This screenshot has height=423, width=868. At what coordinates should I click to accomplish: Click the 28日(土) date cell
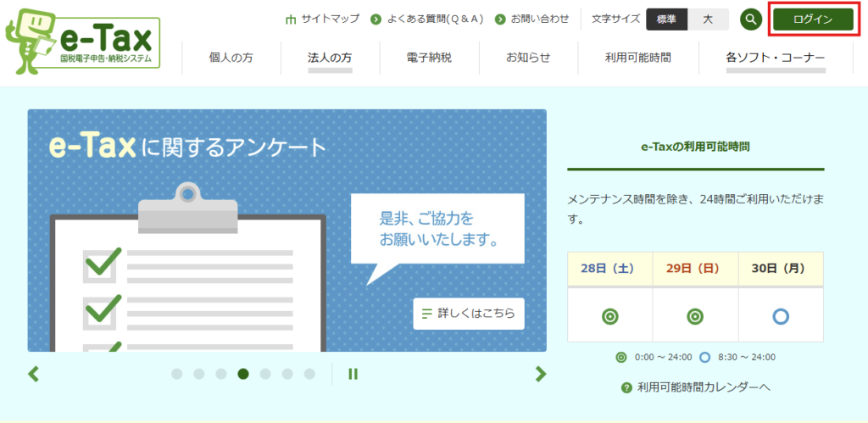pyautogui.click(x=610, y=269)
